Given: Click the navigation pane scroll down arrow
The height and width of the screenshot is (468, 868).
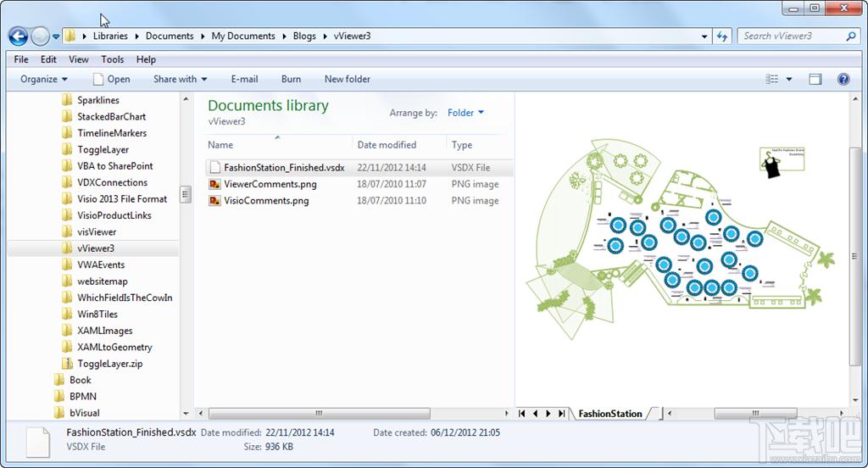Looking at the screenshot, I should click(x=186, y=413).
